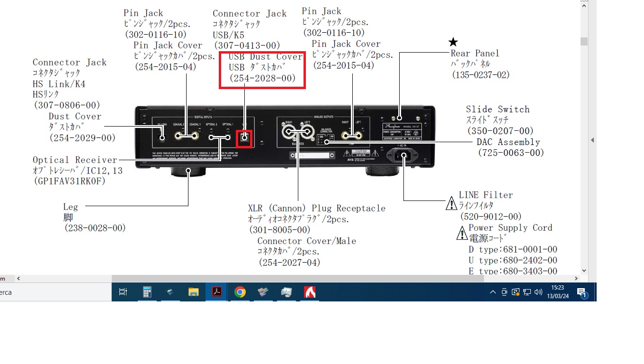Click "D type:681-0001-00" text
Image resolution: width=644 pixels, height=364 pixels.
tap(512, 249)
